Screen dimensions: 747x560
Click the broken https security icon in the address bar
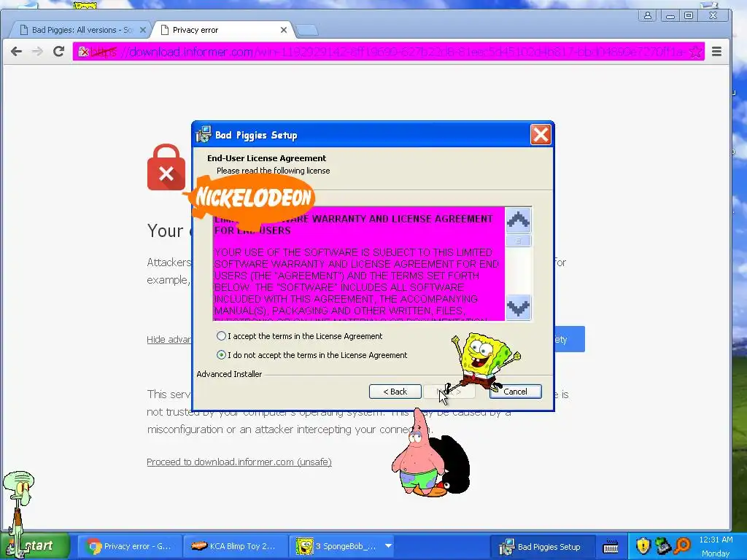tap(85, 52)
